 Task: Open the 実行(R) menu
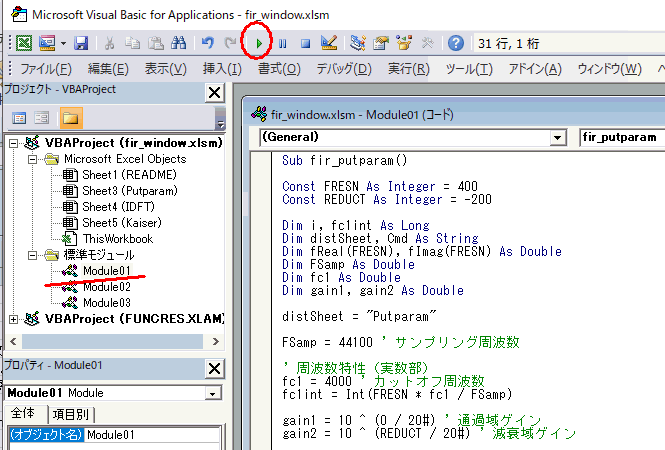(x=409, y=68)
